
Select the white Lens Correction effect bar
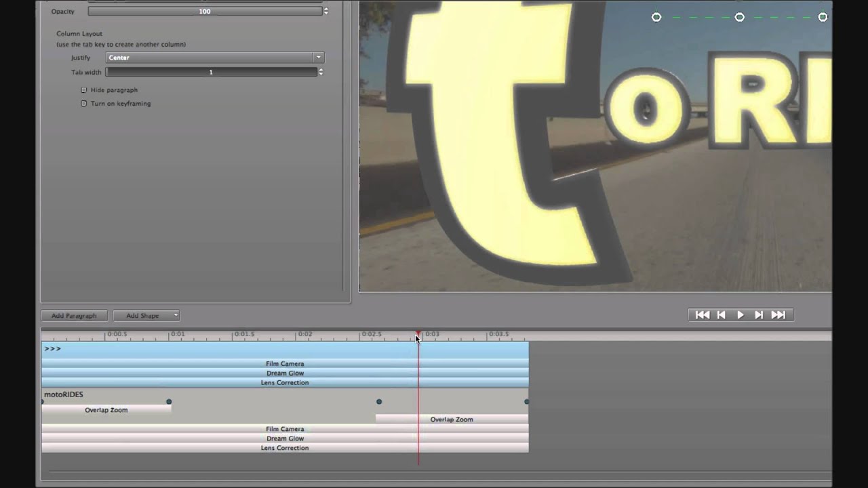[x=285, y=448]
